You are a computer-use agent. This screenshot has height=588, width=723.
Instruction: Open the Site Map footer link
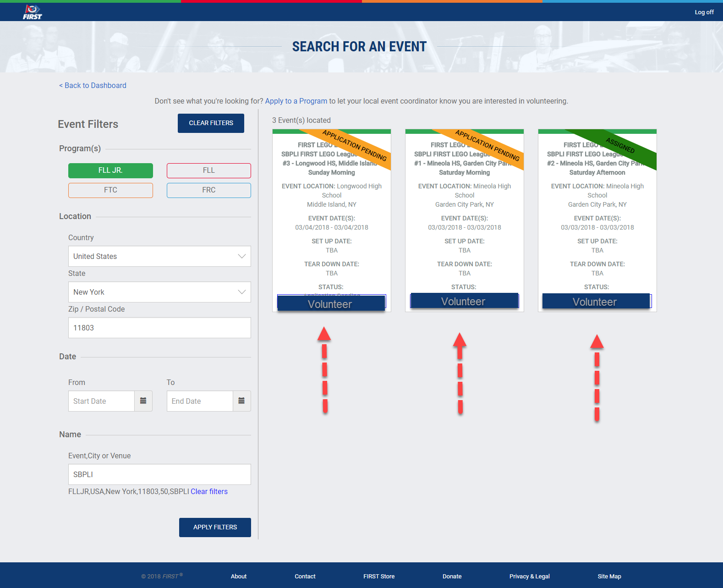[609, 577]
